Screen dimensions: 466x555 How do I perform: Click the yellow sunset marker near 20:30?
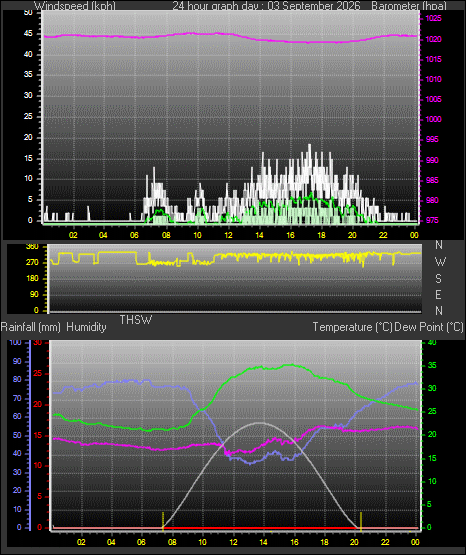click(x=361, y=521)
